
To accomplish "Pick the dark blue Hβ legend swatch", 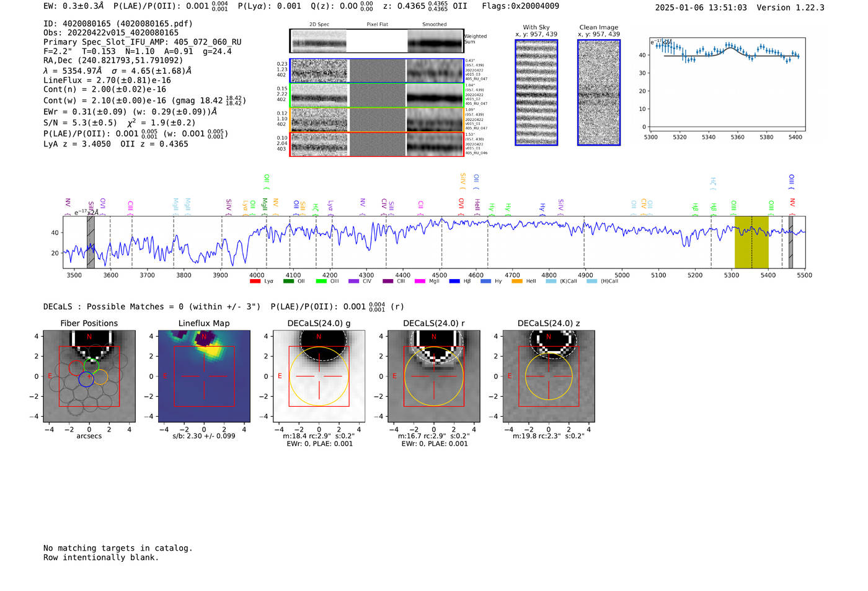I will click(454, 282).
